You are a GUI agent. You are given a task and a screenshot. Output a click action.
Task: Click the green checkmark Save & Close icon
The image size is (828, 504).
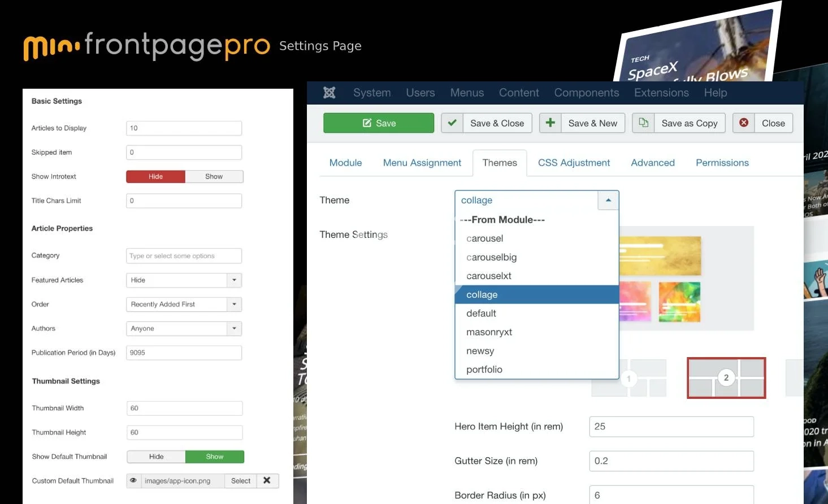[x=452, y=123]
